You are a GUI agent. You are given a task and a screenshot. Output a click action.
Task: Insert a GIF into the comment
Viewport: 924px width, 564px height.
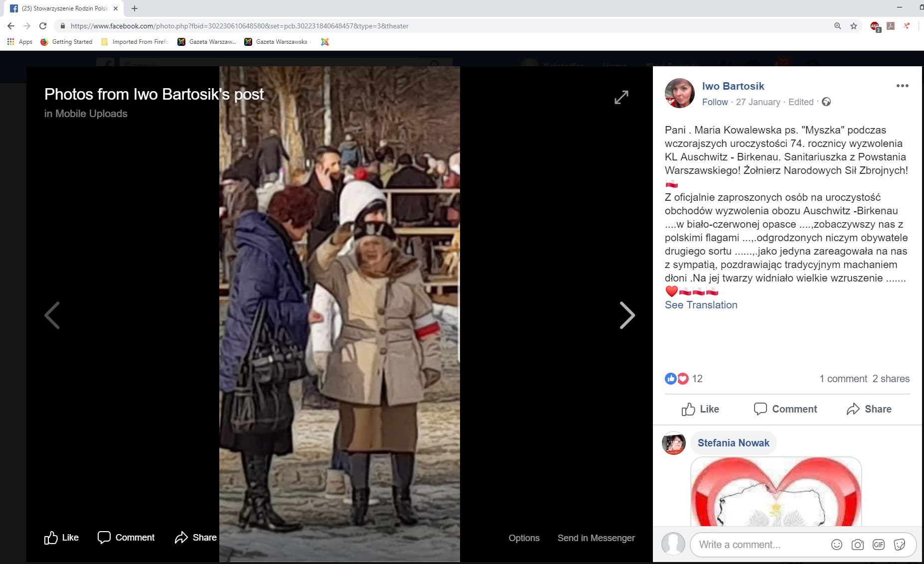tap(878, 545)
